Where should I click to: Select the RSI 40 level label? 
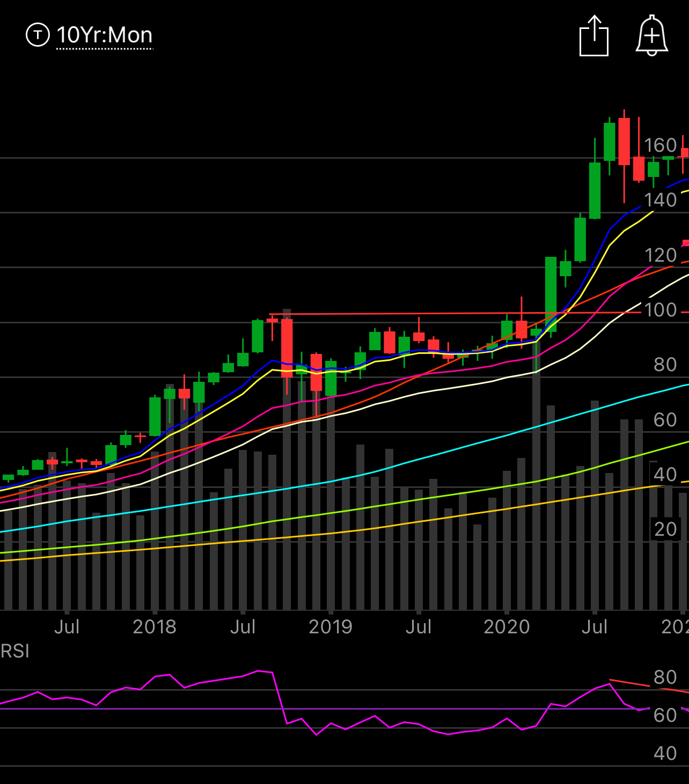[x=665, y=753]
